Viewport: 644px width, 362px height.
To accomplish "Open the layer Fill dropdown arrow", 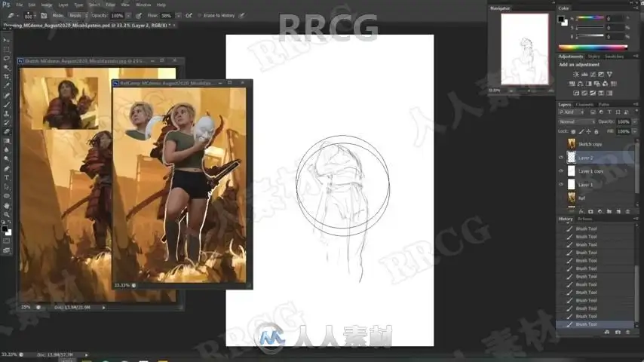I will 634,131.
